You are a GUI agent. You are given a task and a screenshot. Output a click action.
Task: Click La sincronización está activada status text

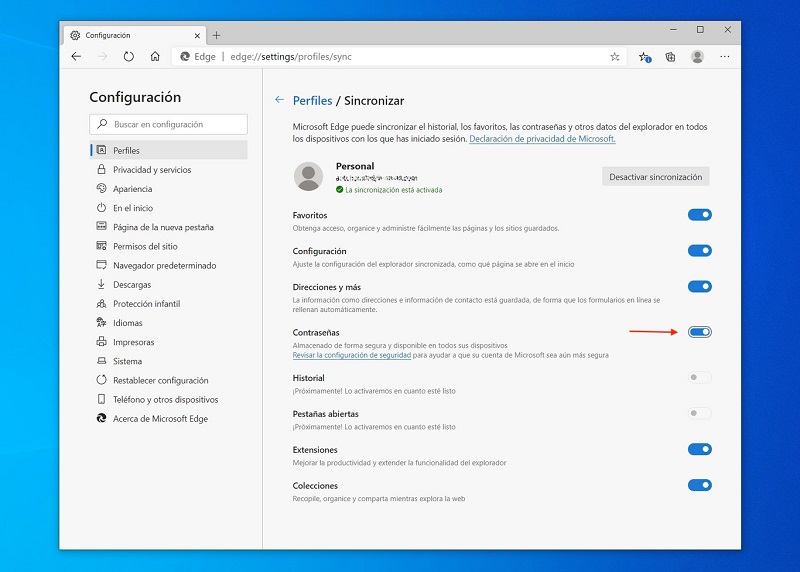coord(393,190)
